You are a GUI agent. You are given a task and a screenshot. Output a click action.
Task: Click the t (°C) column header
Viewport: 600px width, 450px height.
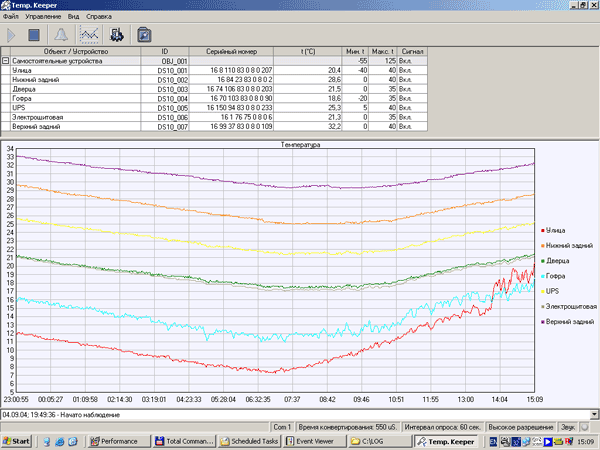click(307, 51)
